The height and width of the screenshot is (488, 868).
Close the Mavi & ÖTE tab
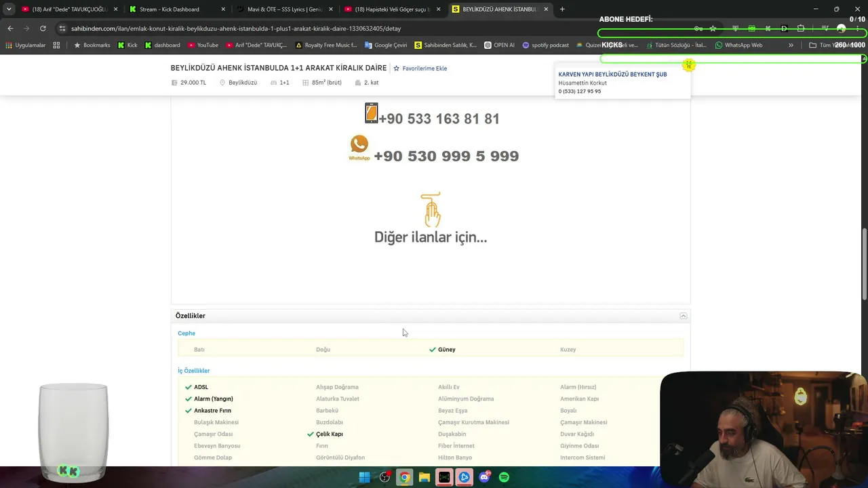[x=331, y=9]
